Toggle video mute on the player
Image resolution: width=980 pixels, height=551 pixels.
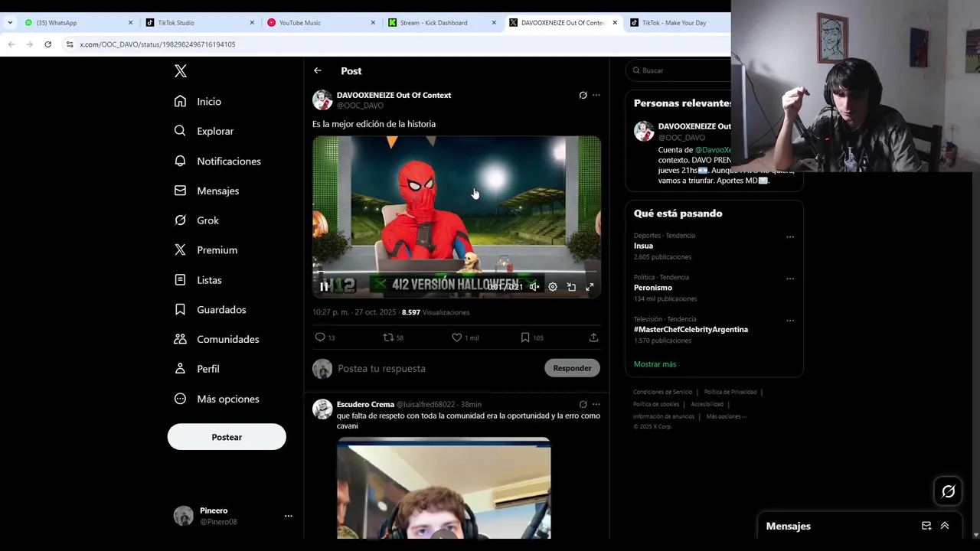pos(534,287)
